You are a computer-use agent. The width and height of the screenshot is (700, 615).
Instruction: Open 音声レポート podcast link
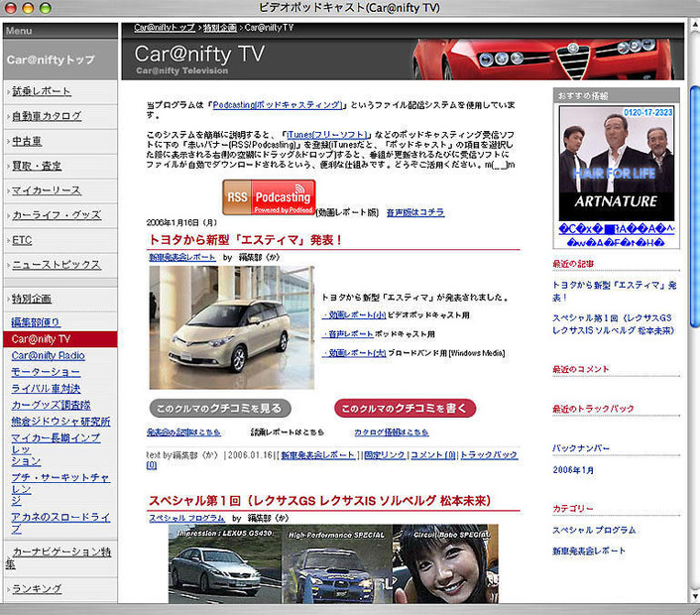[x=348, y=334]
